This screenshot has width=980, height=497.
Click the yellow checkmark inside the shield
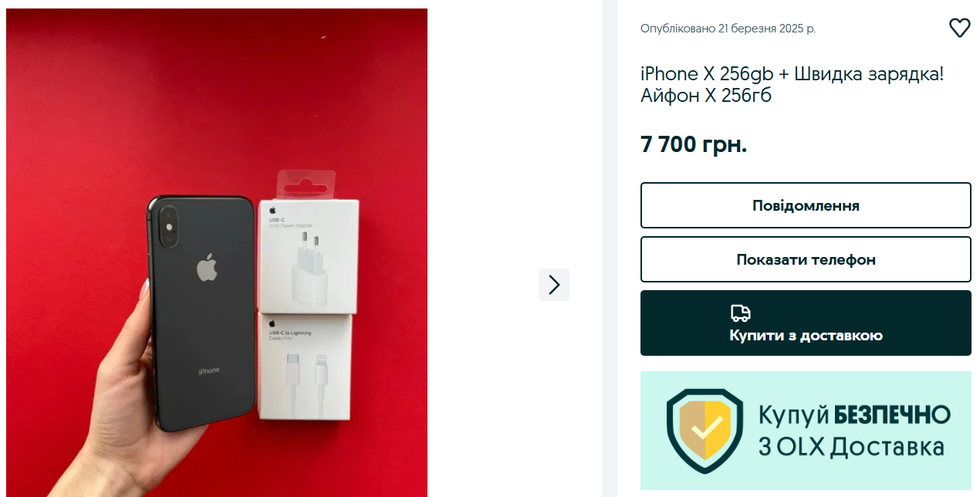point(709,426)
